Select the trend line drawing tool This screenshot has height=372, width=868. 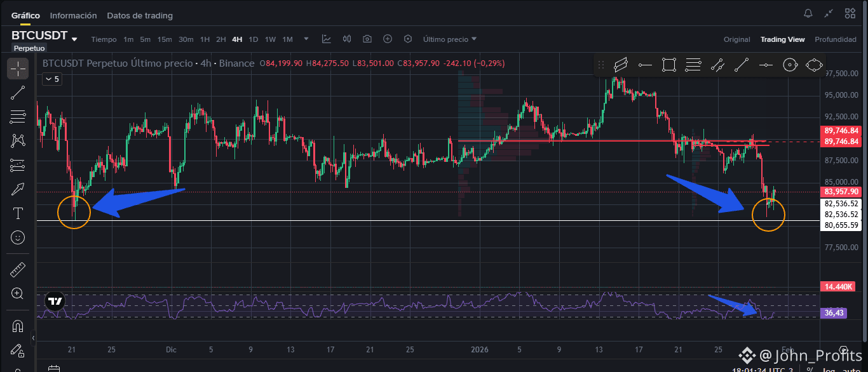click(x=18, y=93)
